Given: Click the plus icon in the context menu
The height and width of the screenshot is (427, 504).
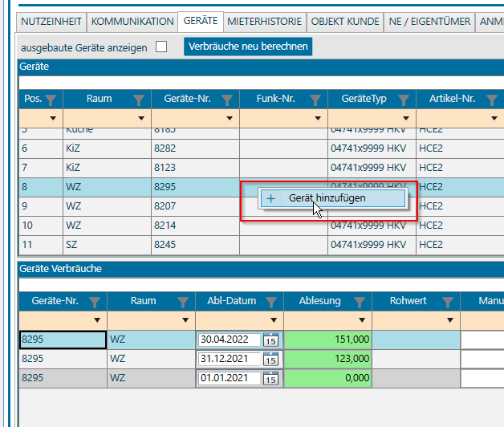Looking at the screenshot, I should click(x=271, y=199).
